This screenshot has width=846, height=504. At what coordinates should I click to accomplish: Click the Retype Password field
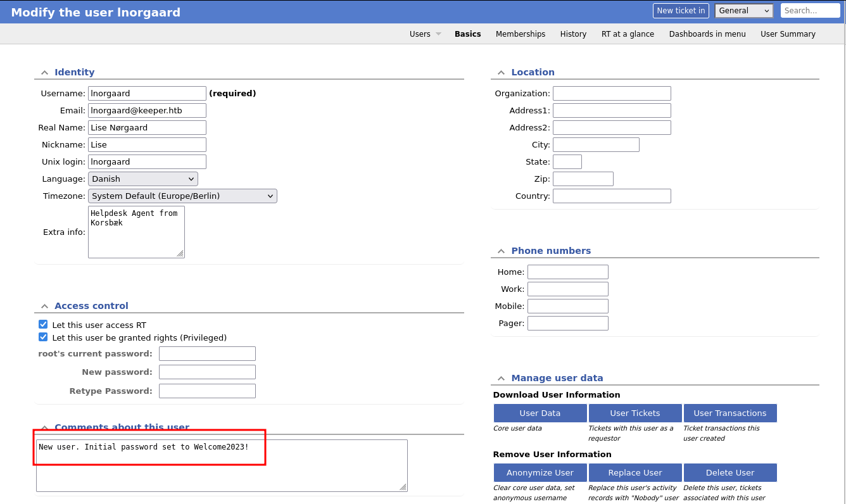click(x=207, y=391)
